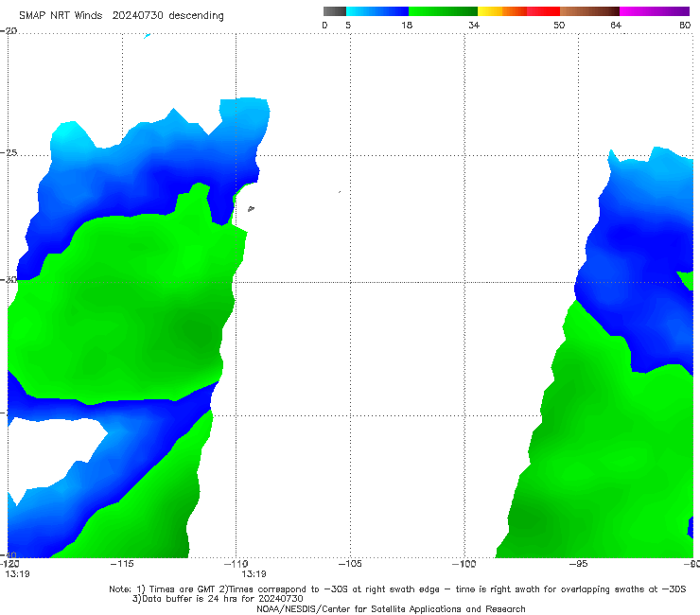This screenshot has width=700, height=615.
Task: Click the green 18–34 color bar segment
Action: pos(443,11)
